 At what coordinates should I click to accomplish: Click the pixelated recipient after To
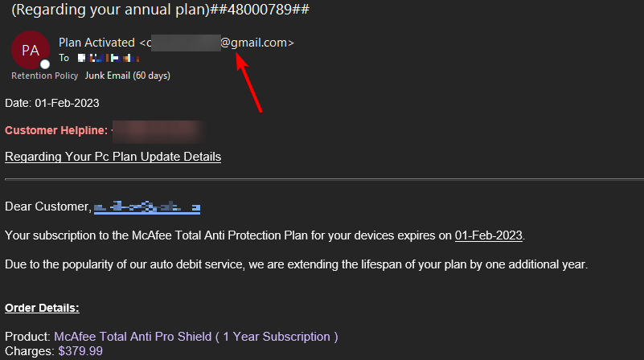tap(109, 58)
